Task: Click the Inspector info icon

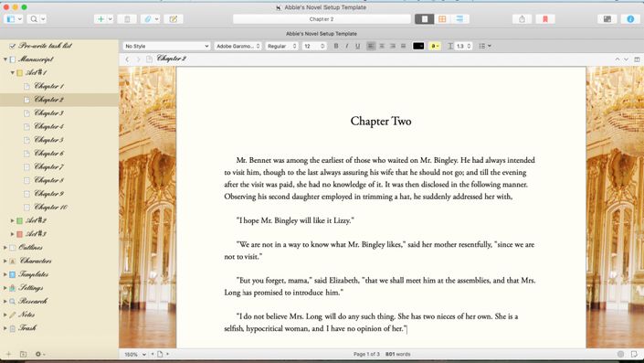Action: click(630, 19)
